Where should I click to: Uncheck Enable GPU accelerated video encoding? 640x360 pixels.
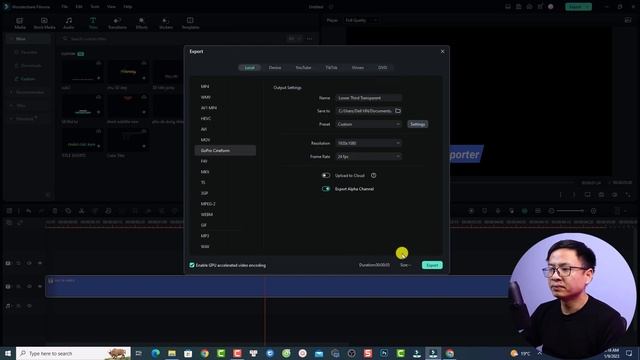coord(192,265)
